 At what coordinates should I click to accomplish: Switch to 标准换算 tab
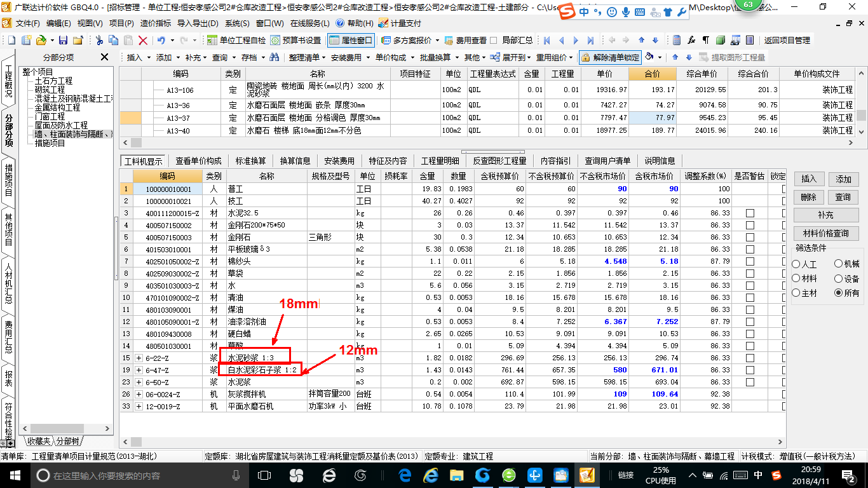(x=250, y=161)
